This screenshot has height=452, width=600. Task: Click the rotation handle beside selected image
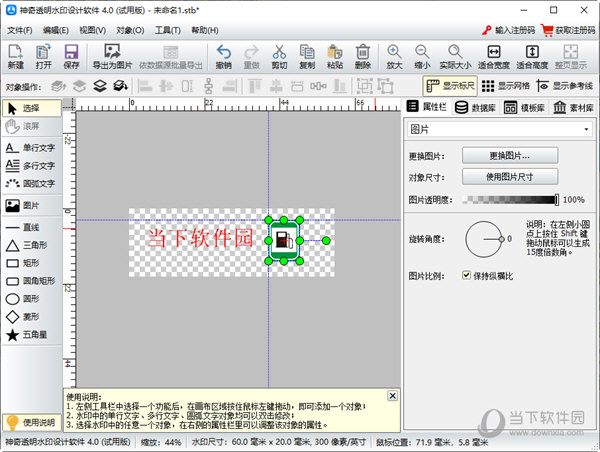326,241
